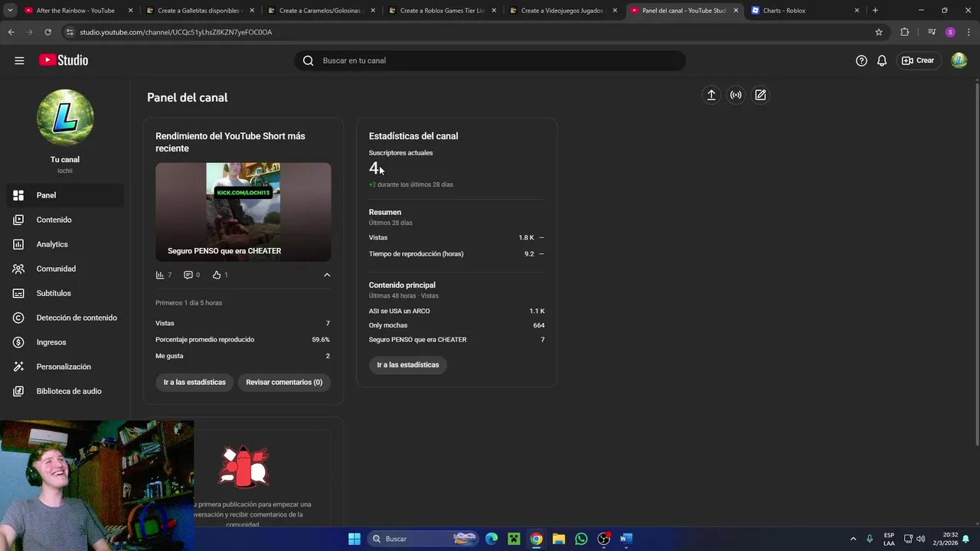The image size is (980, 551).
Task: Switch to Create a Roblox Games Tier List tab
Action: click(x=442, y=11)
